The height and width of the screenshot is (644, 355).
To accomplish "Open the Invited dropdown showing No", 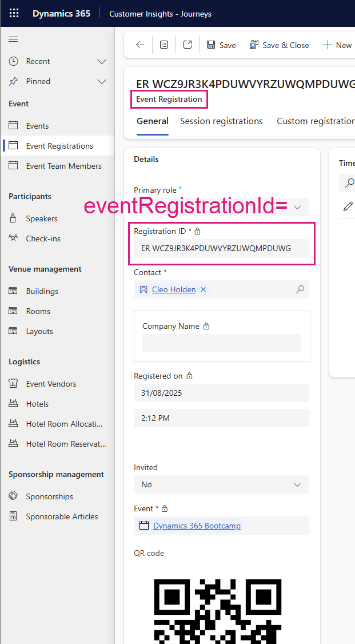I will 222,484.
